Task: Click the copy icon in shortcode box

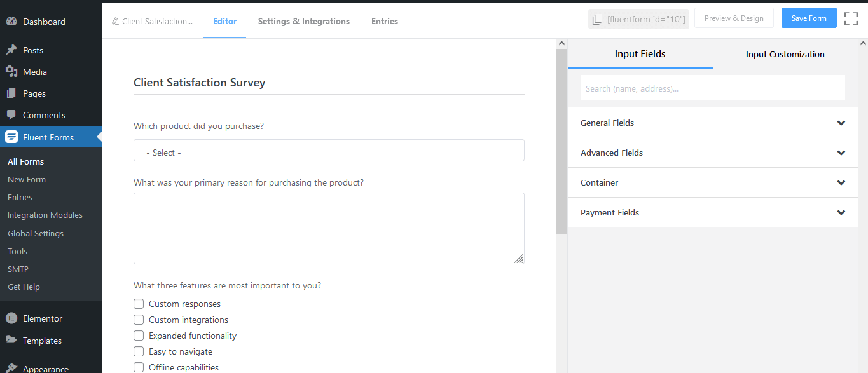Action: click(597, 20)
